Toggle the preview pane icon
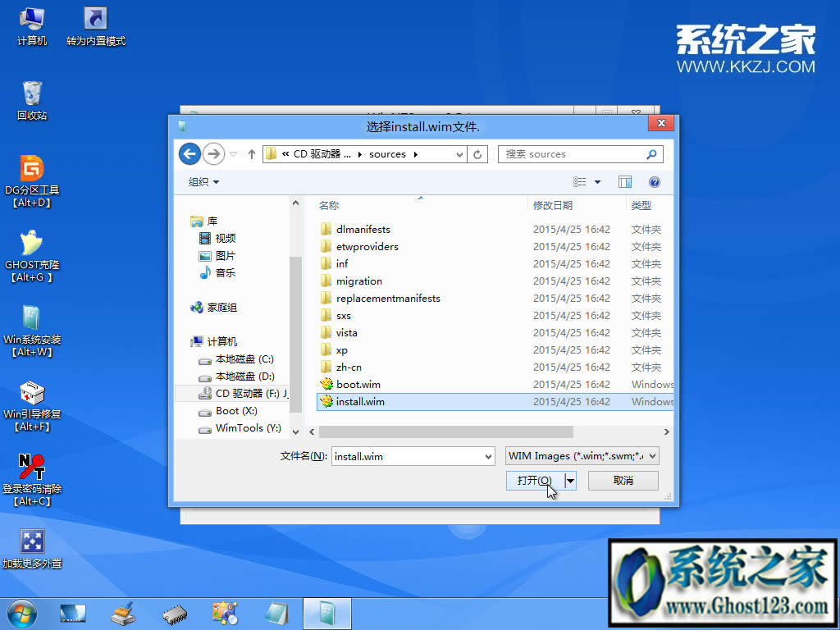Screen dimensions: 840x630 [624, 181]
